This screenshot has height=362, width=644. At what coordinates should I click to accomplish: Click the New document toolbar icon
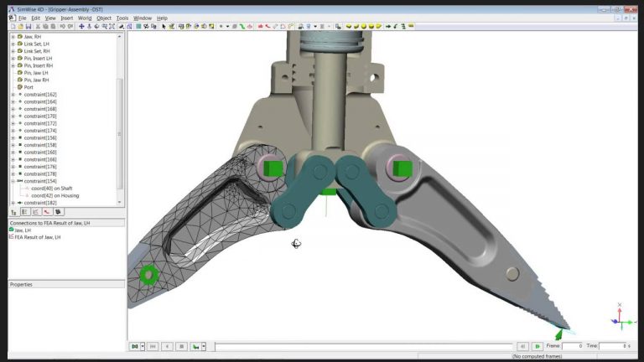point(13,26)
